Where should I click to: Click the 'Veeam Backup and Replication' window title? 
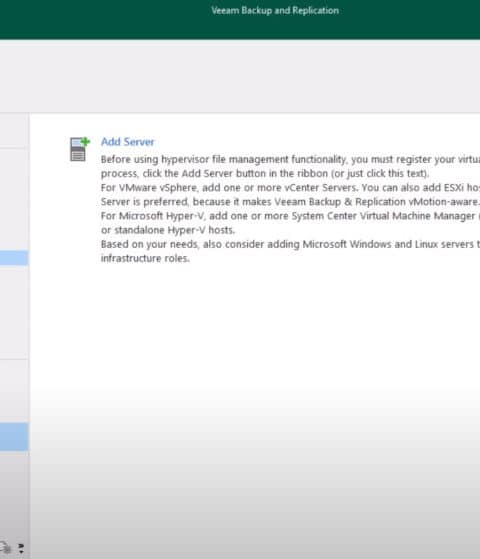tap(275, 11)
